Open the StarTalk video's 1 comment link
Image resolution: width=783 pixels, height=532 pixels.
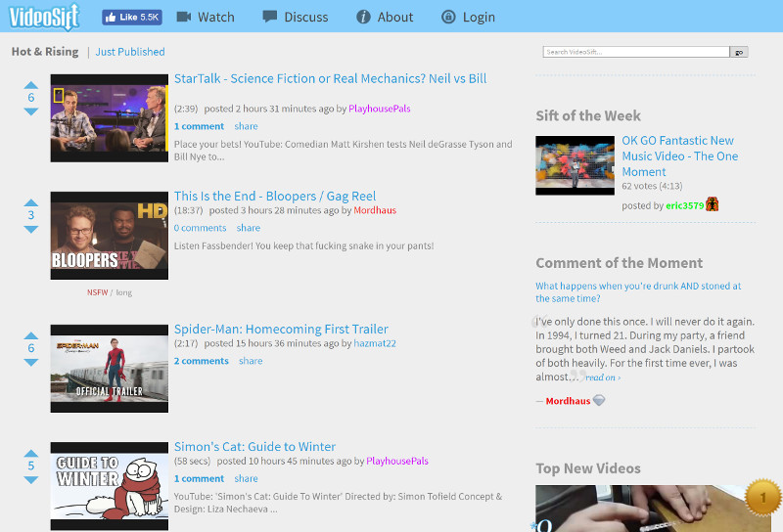click(x=199, y=126)
